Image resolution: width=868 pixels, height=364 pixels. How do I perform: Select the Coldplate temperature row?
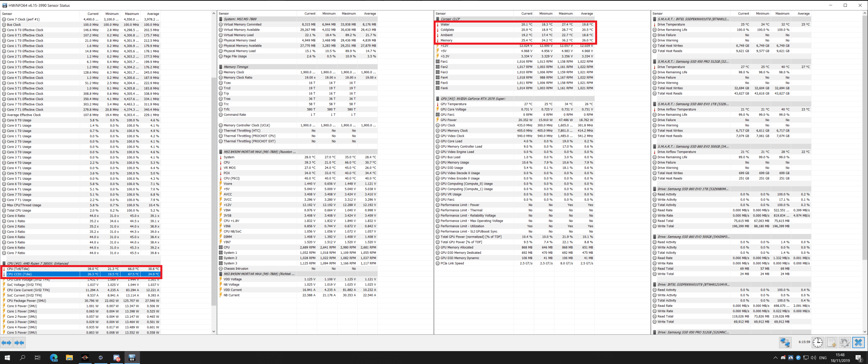pos(515,30)
